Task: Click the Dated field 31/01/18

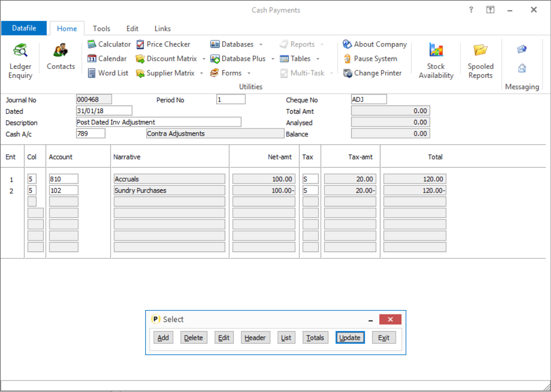Action: (104, 111)
